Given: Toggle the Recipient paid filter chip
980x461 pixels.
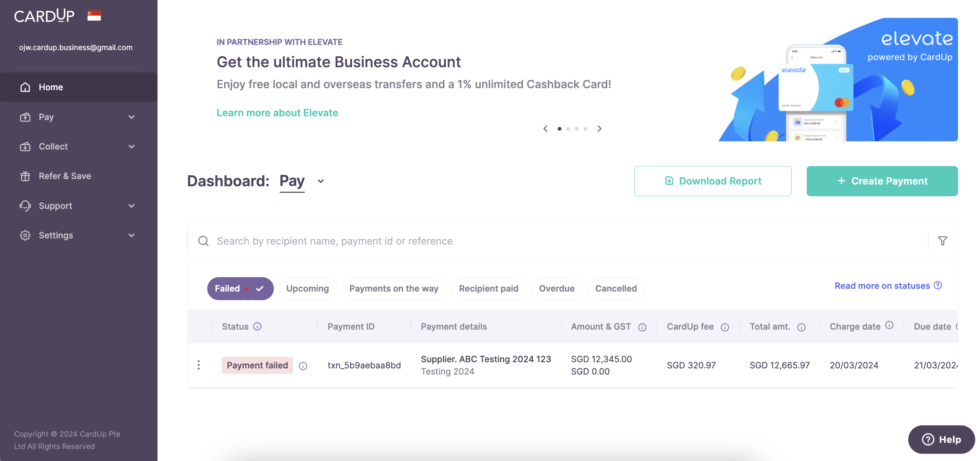Looking at the screenshot, I should 489,288.
